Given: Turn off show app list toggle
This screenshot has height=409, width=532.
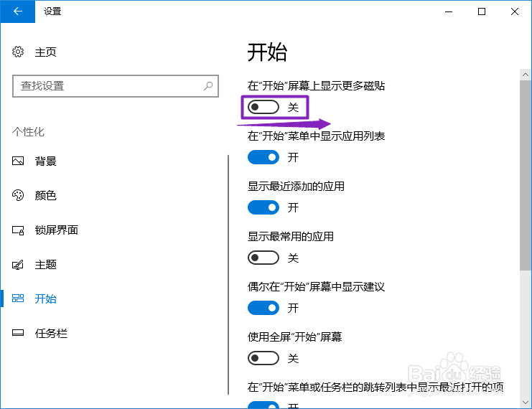Looking at the screenshot, I should coord(263,157).
